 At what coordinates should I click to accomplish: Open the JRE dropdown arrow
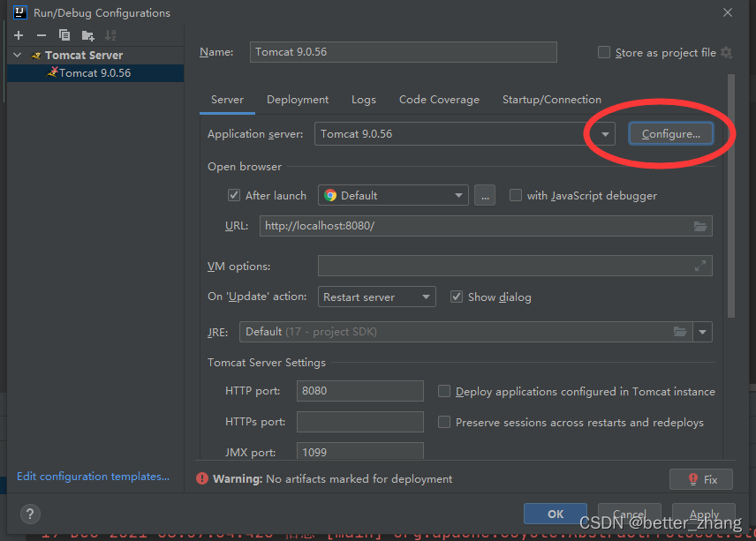(702, 332)
